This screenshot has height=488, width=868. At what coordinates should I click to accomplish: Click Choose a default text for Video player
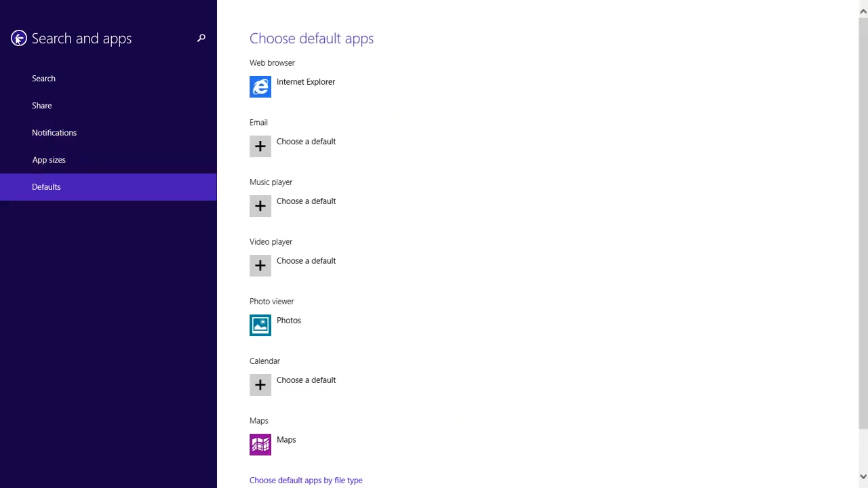[306, 261]
